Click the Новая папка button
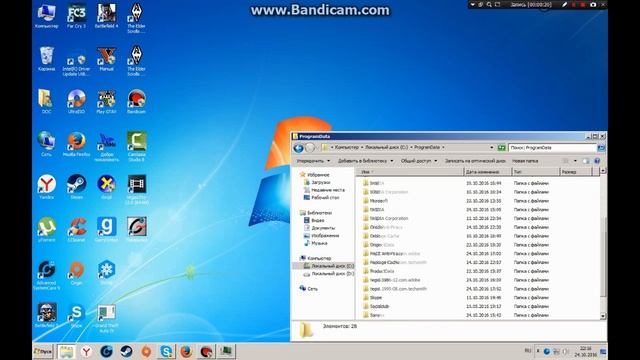 (x=525, y=161)
